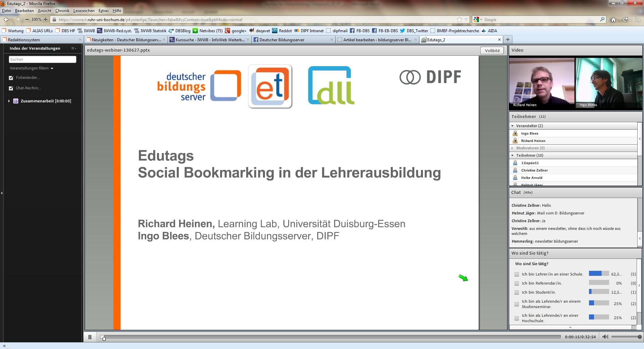644x349 pixels.
Task: Select participant 11lepsie51
Action: (x=573, y=163)
